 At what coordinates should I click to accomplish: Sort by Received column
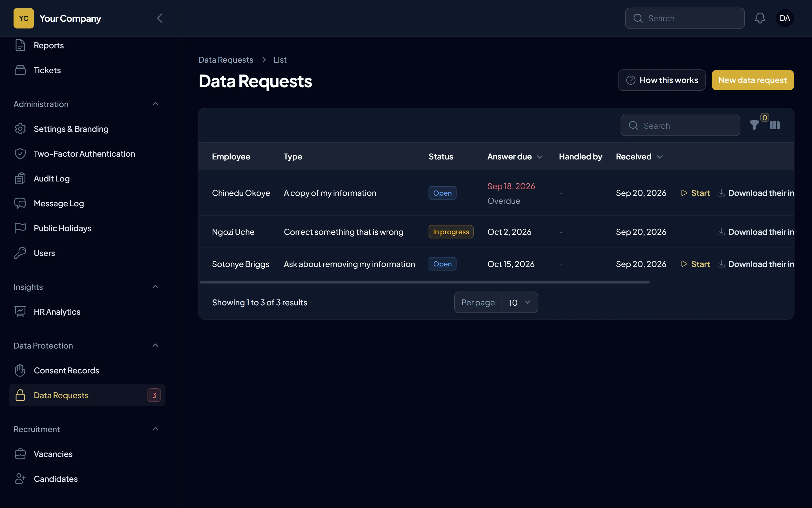(639, 157)
